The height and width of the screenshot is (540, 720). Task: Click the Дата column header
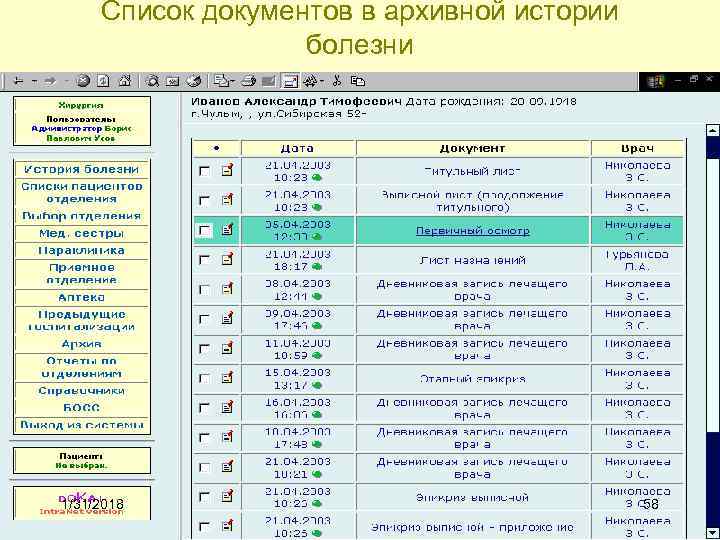tap(298, 148)
